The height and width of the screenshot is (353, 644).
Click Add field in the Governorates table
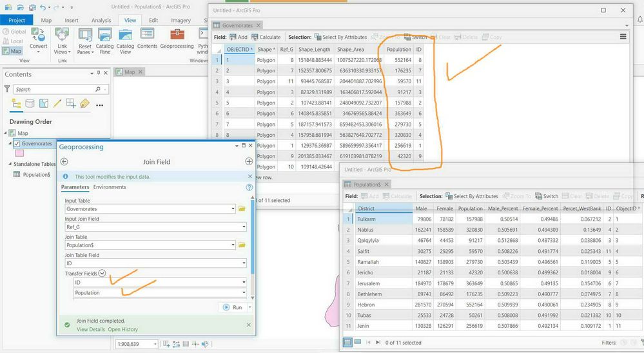coord(239,37)
